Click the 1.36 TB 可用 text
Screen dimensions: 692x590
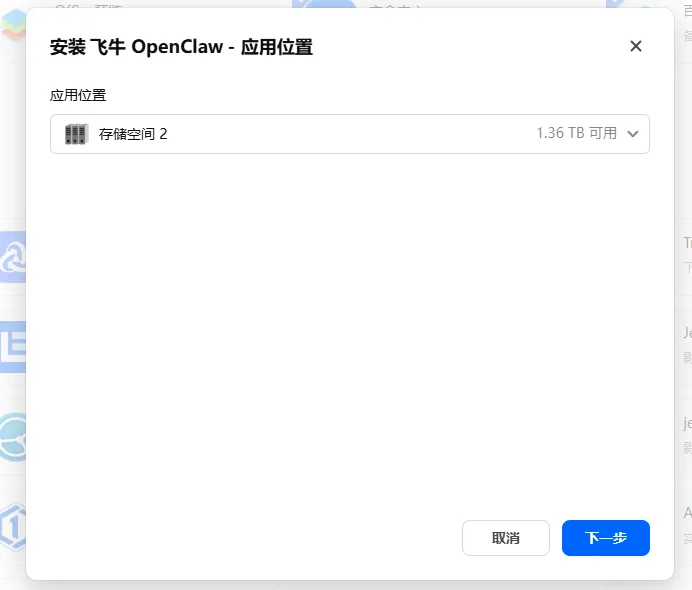pyautogui.click(x=576, y=133)
